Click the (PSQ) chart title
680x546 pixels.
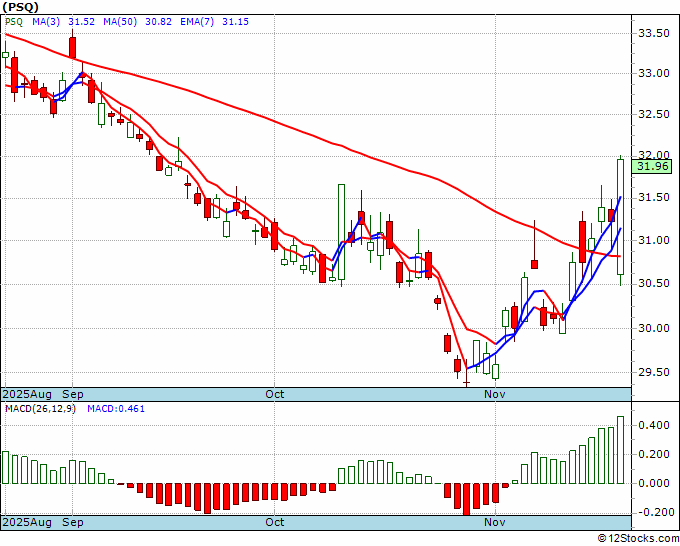coord(20,7)
